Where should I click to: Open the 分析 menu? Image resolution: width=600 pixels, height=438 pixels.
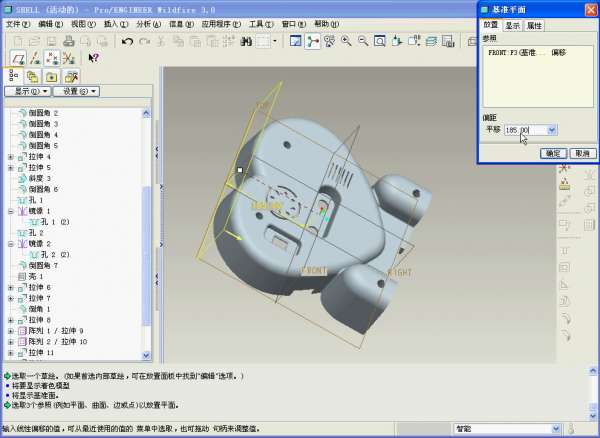[148, 24]
